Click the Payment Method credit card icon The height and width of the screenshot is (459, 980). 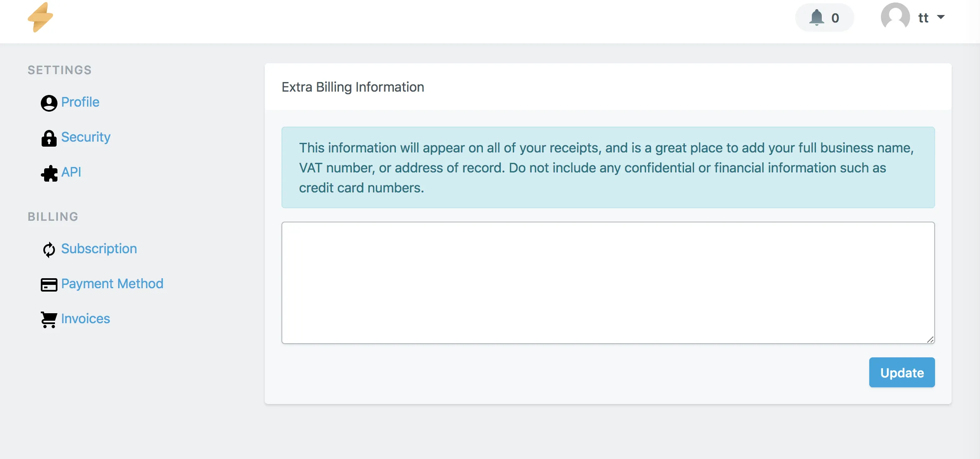tap(49, 284)
